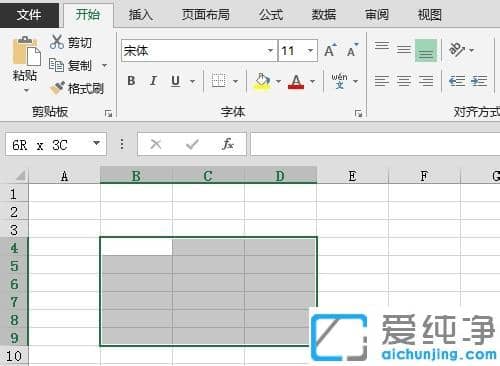Click the Copy (复制) button
The height and width of the screenshot is (366, 500).
point(71,65)
